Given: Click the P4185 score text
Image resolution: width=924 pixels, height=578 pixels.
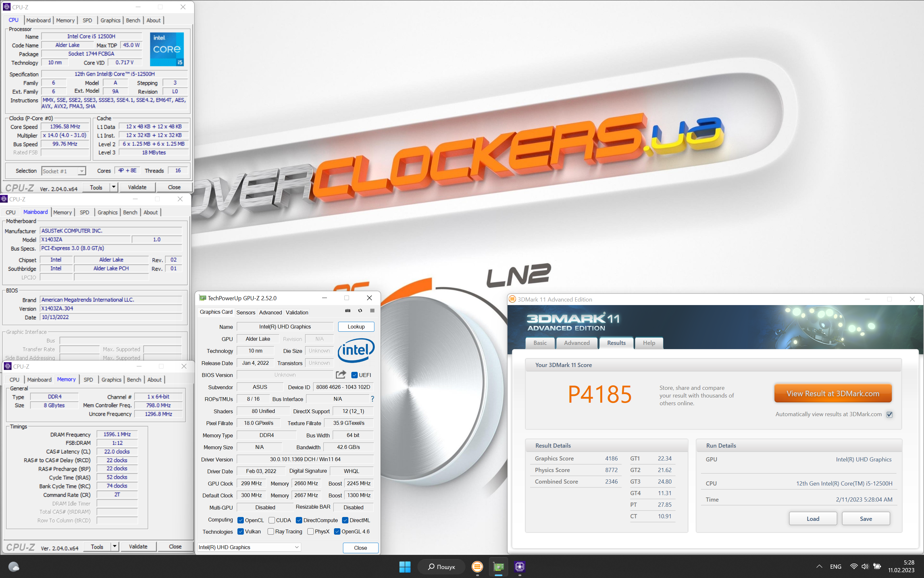Looking at the screenshot, I should (x=599, y=395).
